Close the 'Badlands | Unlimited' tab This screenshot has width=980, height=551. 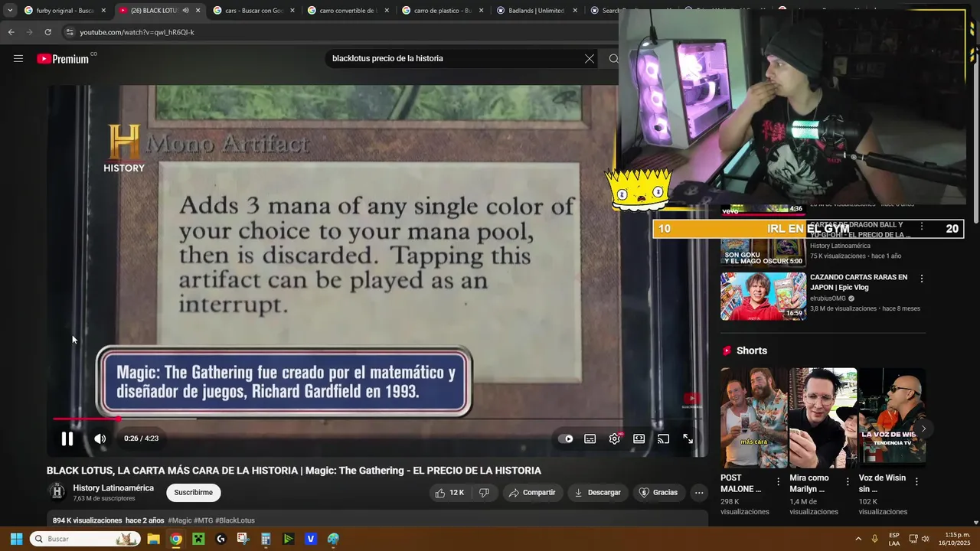coord(575,11)
